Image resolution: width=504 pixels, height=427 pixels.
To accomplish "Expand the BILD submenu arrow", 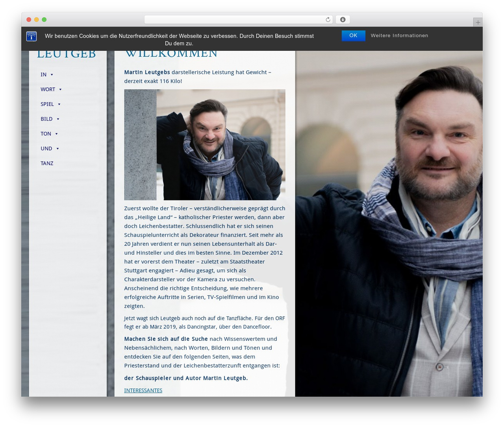I will pos(58,119).
